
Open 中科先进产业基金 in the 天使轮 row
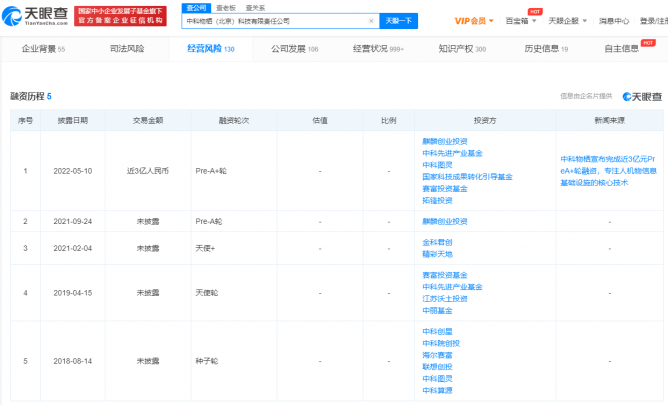(x=452, y=287)
